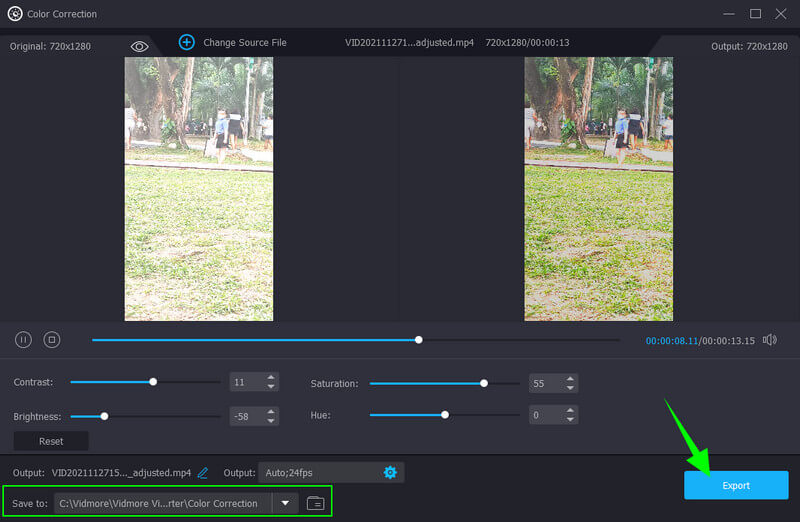Edit output file name with pencil icon
Viewport: 800px width, 522px height.
[x=203, y=473]
